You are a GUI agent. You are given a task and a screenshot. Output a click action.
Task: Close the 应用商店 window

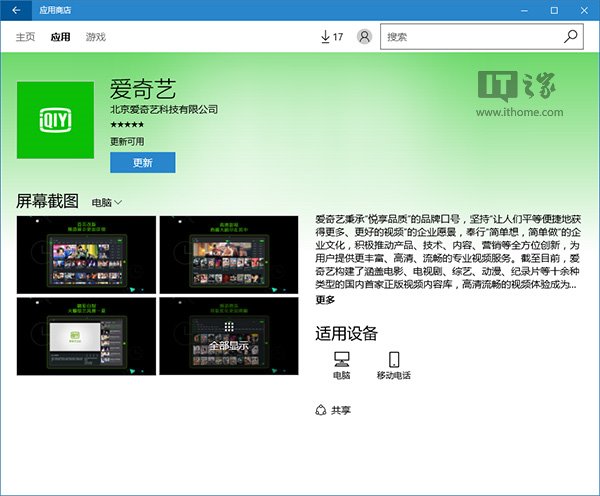(584, 10)
